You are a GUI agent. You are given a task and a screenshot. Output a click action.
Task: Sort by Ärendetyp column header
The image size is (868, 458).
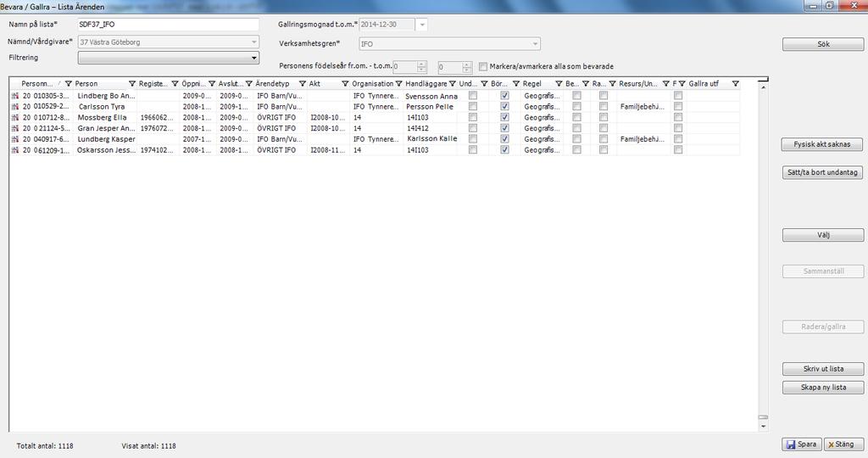pyautogui.click(x=272, y=84)
